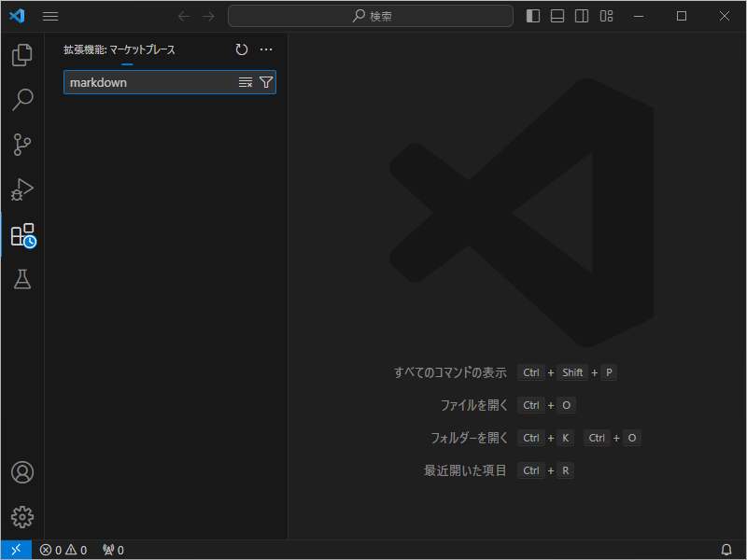Image resolution: width=747 pixels, height=560 pixels.
Task: Toggle the bottom panel visibility
Action: tap(557, 16)
